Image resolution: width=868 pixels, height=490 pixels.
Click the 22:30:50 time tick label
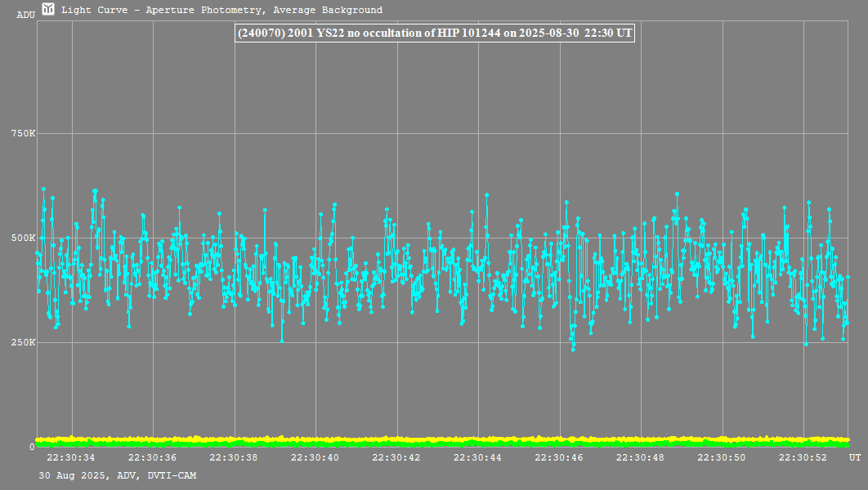click(x=723, y=458)
